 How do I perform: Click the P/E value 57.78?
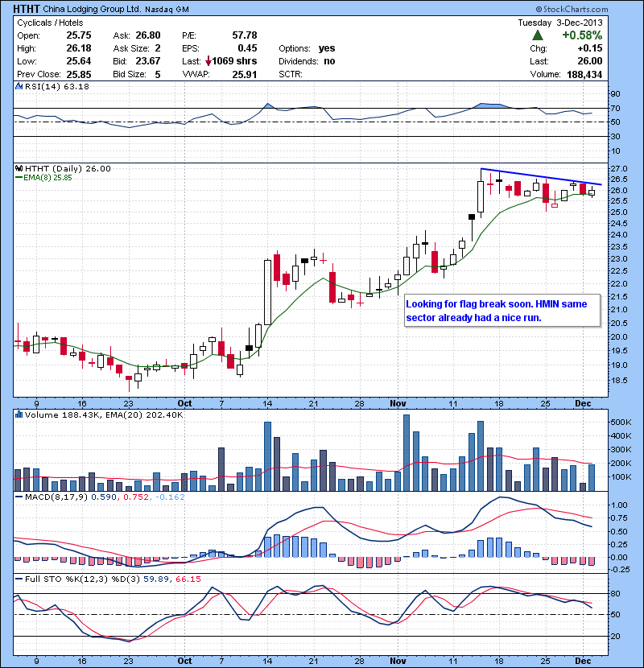[x=245, y=35]
